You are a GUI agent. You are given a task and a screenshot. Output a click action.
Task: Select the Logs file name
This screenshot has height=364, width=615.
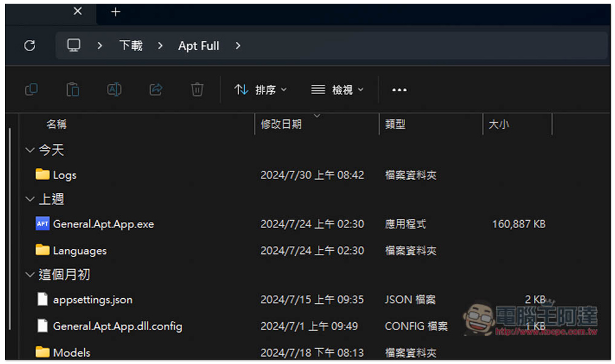[x=65, y=175]
